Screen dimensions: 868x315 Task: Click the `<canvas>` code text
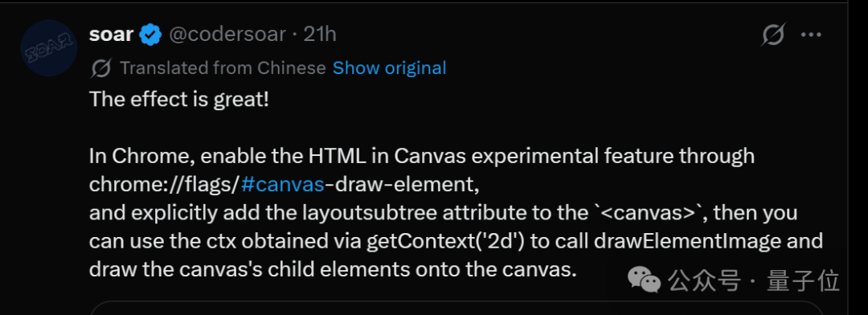[x=641, y=213]
